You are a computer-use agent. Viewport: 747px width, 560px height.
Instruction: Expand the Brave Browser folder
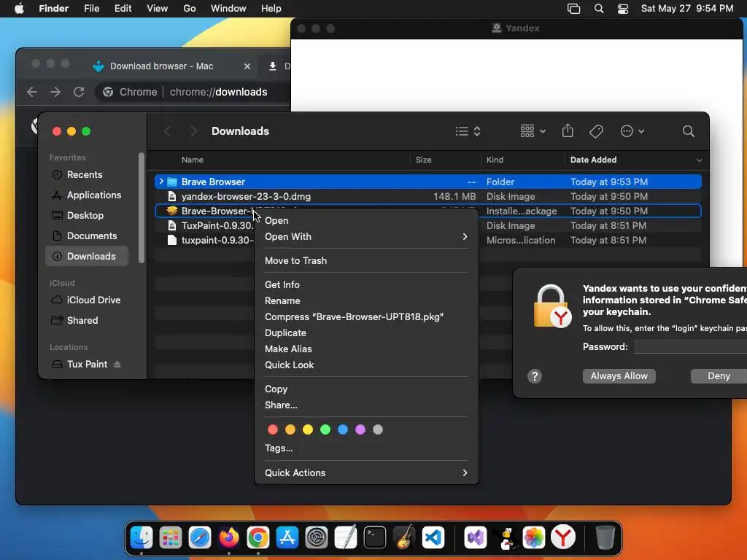[x=161, y=182]
